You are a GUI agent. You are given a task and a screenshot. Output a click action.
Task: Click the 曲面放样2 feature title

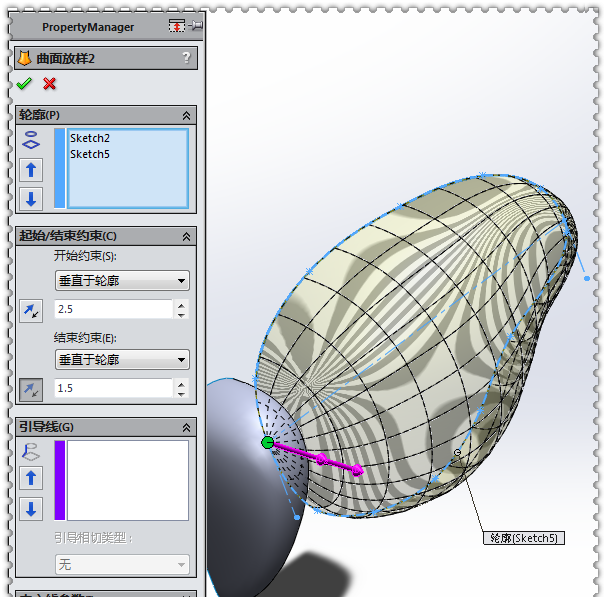click(65, 59)
